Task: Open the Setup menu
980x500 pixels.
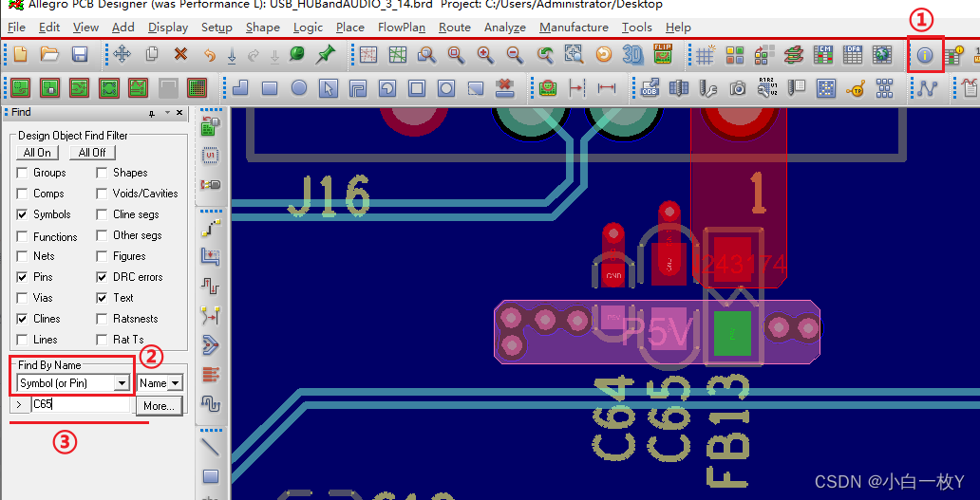Action: click(x=217, y=28)
